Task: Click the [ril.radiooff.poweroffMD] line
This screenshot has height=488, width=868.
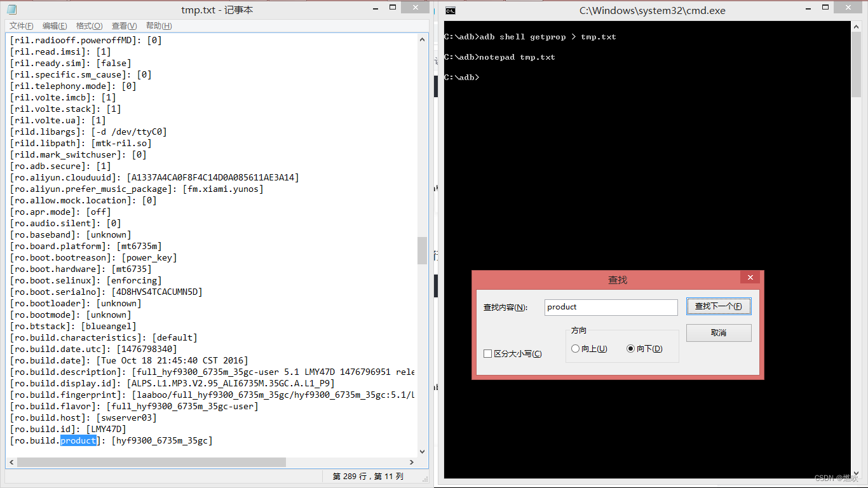Action: 86,40
